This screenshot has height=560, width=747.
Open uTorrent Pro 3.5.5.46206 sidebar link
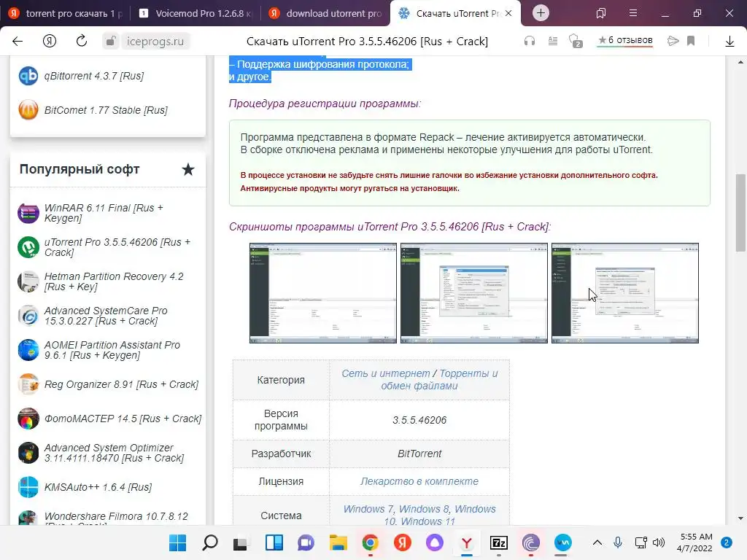[x=117, y=247]
